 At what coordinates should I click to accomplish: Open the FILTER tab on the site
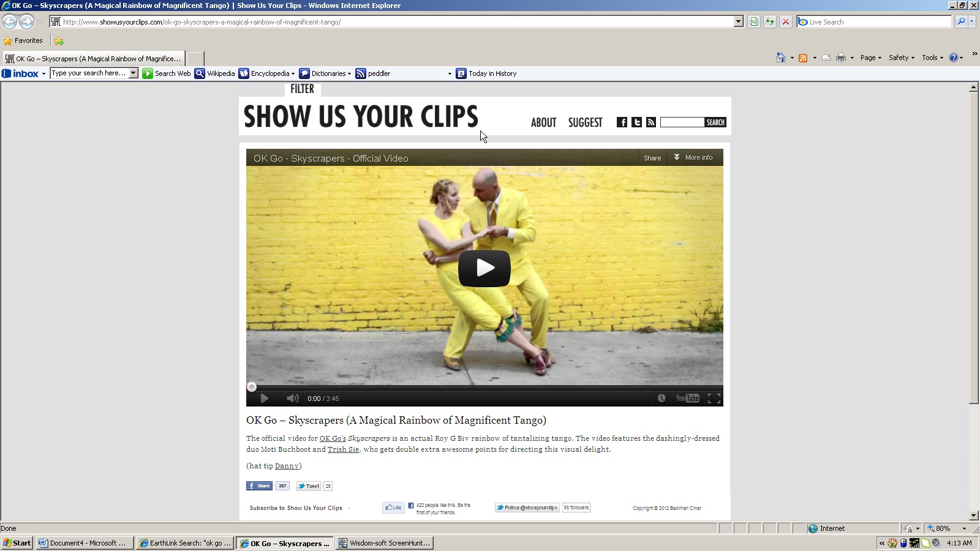(x=303, y=89)
